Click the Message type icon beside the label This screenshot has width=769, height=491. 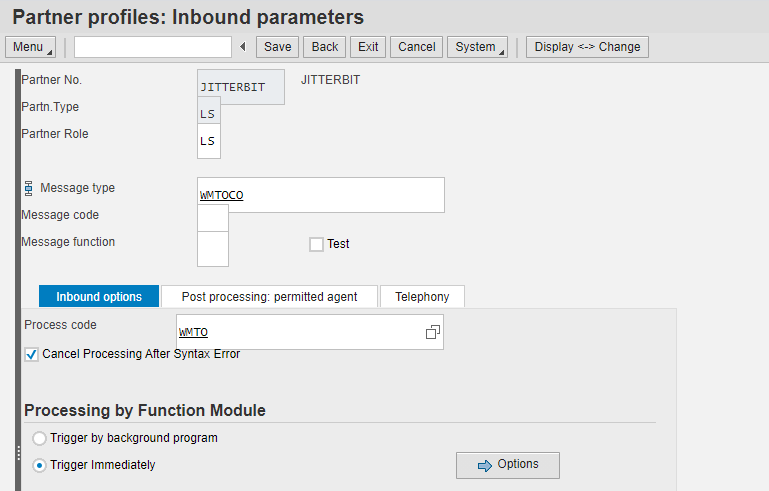pyautogui.click(x=28, y=188)
